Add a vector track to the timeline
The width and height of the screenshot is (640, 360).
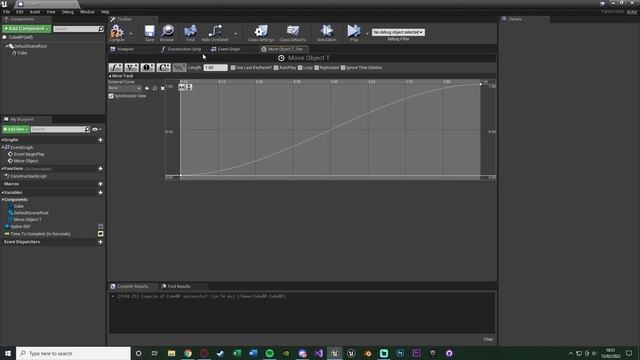(132, 68)
